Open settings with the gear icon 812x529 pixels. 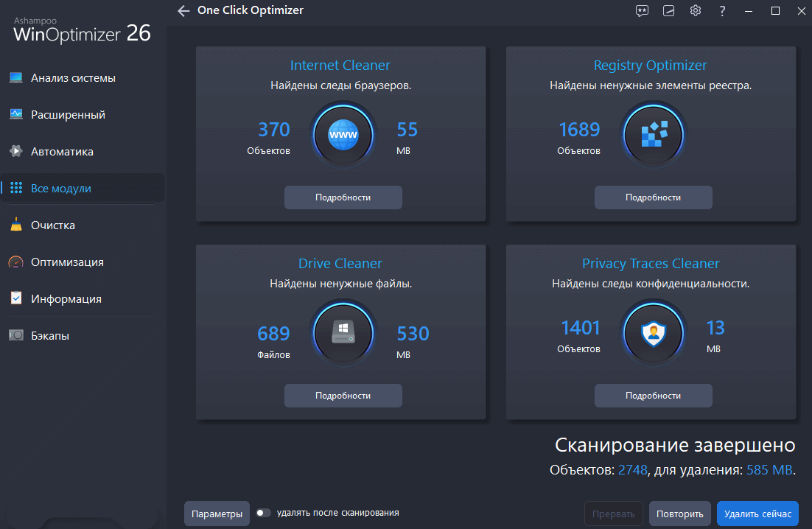coord(696,11)
